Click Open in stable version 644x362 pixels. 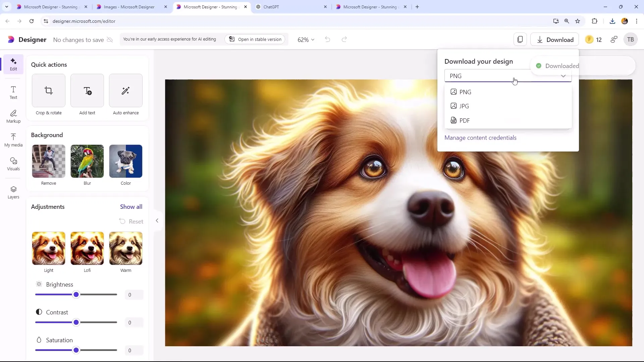coord(255,39)
